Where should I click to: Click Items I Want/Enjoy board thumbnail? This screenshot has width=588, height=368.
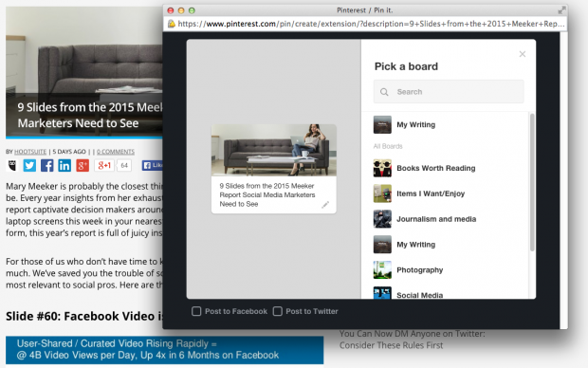[382, 193]
